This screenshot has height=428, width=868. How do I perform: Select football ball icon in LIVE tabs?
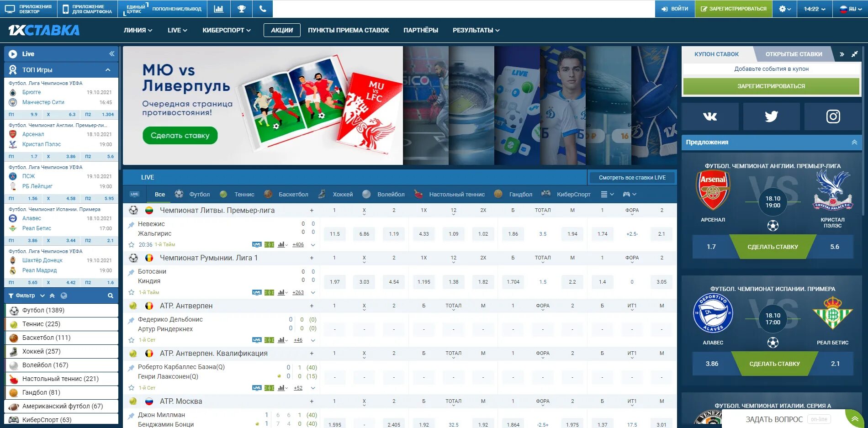pyautogui.click(x=179, y=194)
